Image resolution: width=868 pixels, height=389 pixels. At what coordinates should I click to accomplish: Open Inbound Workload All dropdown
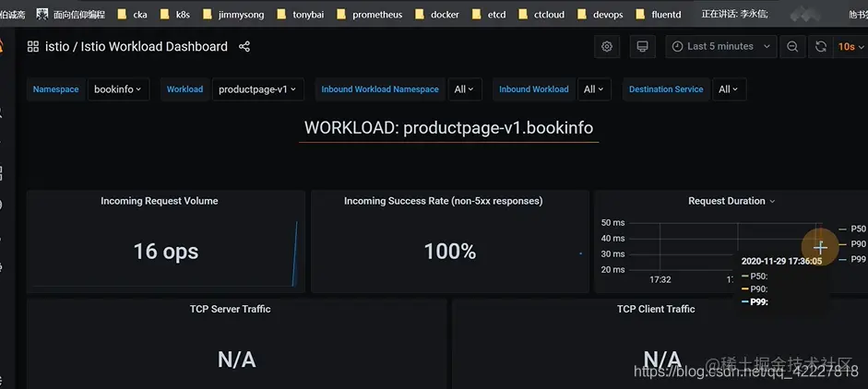click(x=594, y=89)
